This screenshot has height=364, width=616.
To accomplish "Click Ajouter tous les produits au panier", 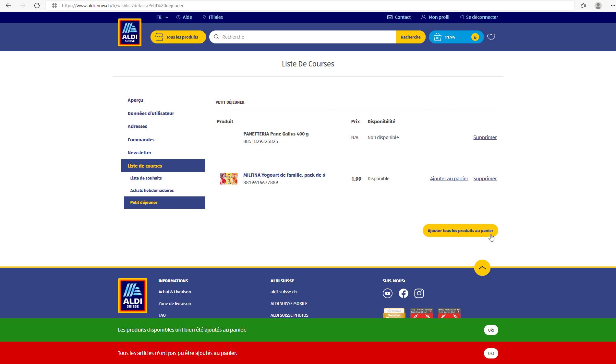I will tap(460, 230).
